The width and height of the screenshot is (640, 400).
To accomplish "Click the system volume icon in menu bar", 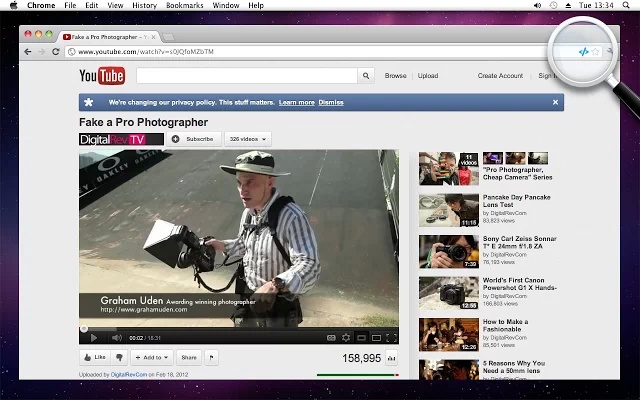I will (538, 5).
